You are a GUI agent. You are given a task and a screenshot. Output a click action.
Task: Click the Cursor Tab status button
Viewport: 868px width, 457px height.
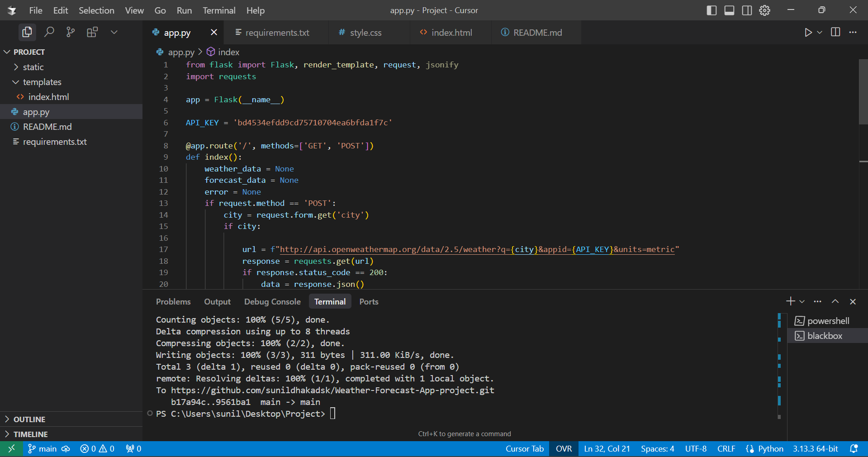(x=524, y=448)
